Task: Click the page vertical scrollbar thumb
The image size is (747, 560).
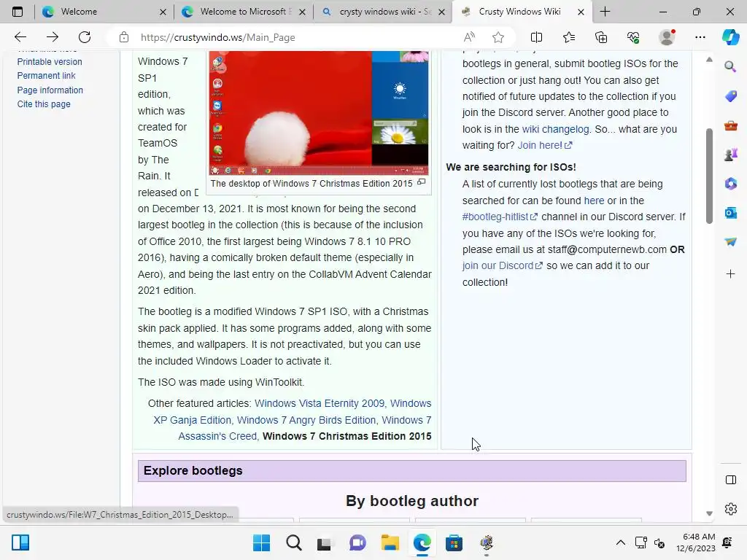Action: 709,176
